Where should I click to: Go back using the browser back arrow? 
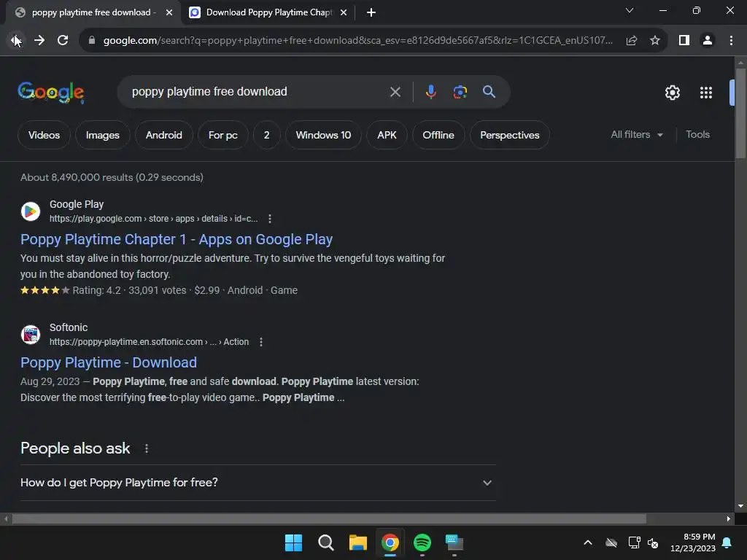pyautogui.click(x=16, y=41)
